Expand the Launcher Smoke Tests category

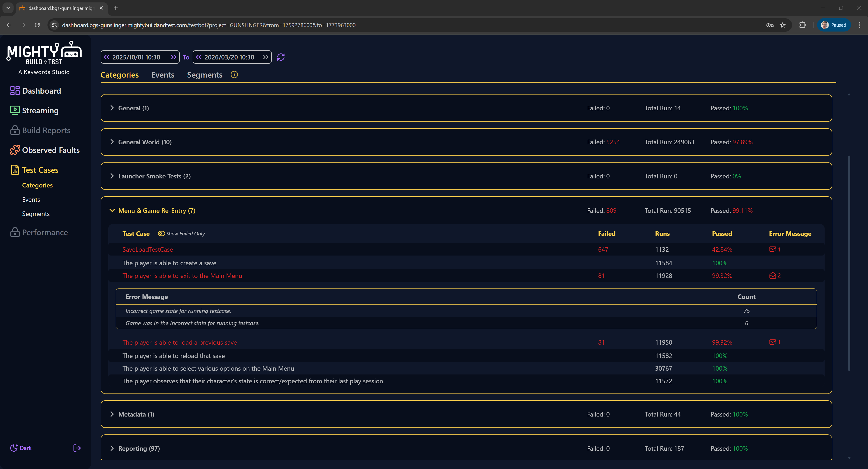point(112,176)
